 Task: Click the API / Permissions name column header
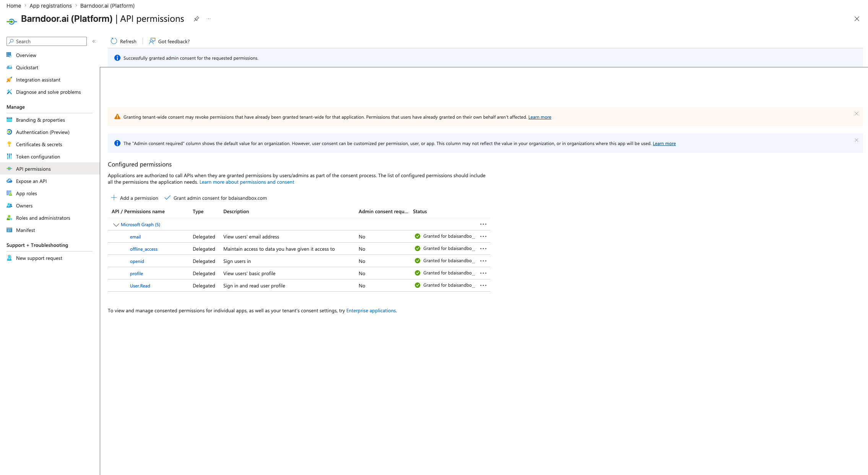point(138,211)
